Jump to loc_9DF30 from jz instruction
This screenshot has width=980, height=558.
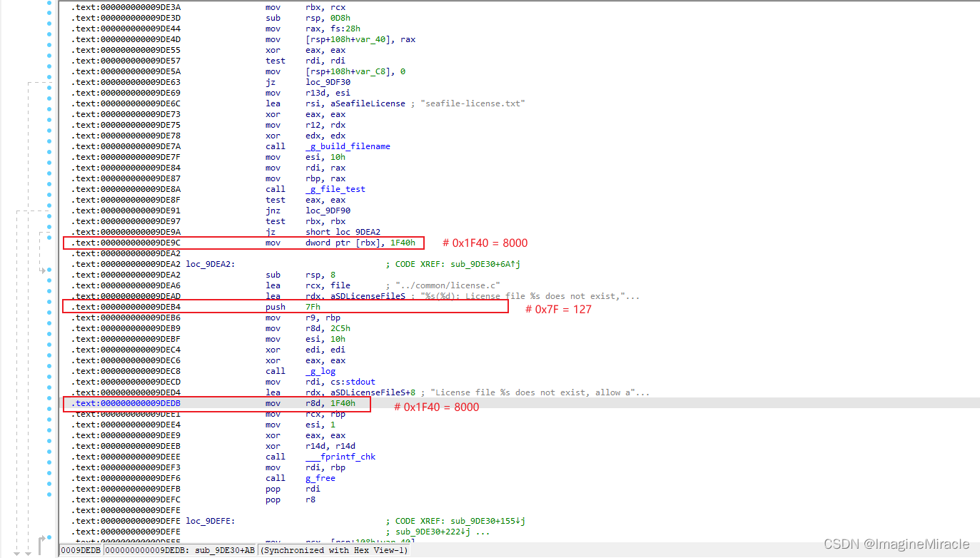pos(328,82)
